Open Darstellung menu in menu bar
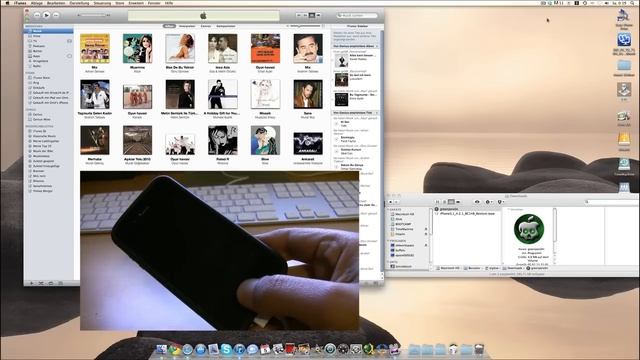The height and width of the screenshot is (360, 640). click(x=79, y=3)
